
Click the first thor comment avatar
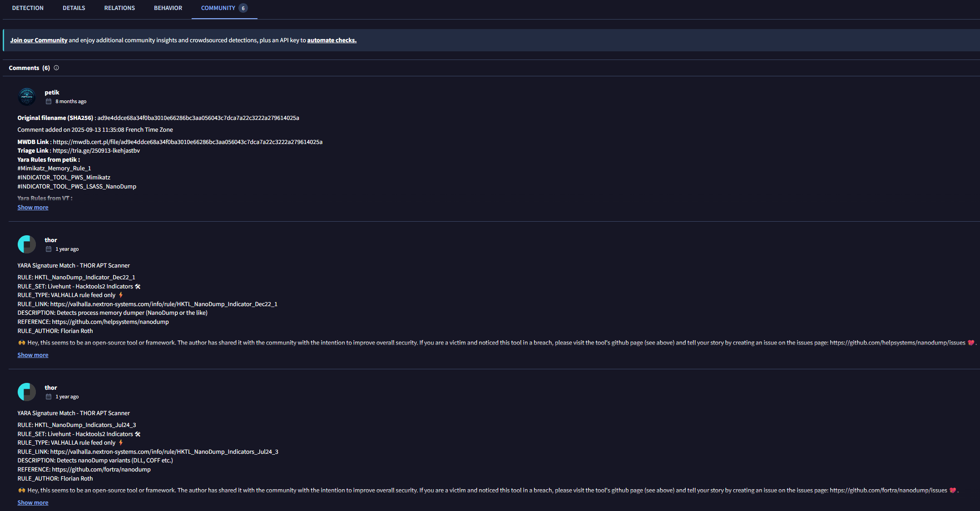click(27, 244)
